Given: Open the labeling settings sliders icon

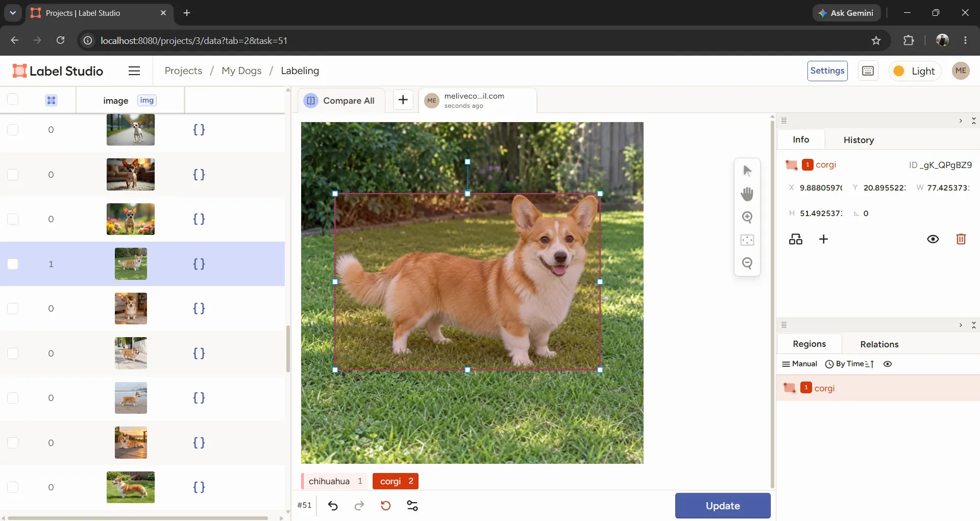Looking at the screenshot, I should click(x=412, y=506).
